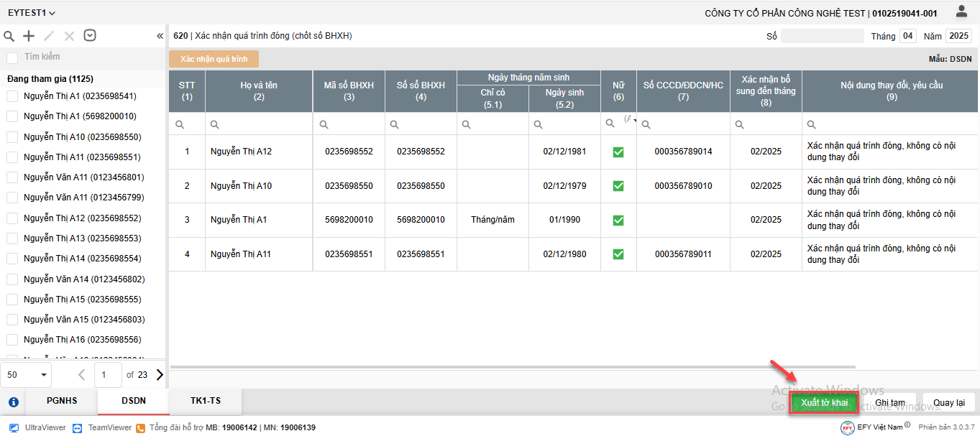Go to next page of employee list
Screen dimensions: 980x436
point(160,374)
